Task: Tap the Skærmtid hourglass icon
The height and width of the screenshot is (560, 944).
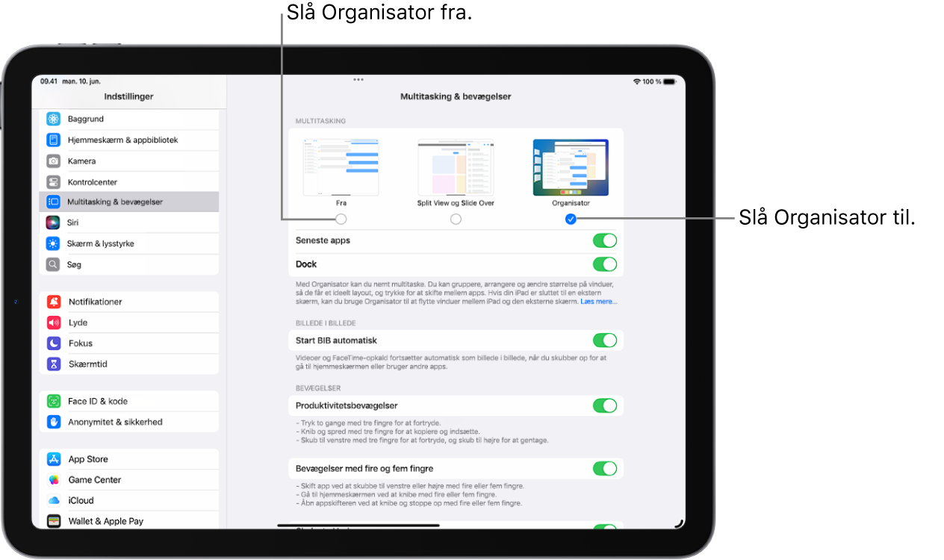Action: (x=54, y=364)
